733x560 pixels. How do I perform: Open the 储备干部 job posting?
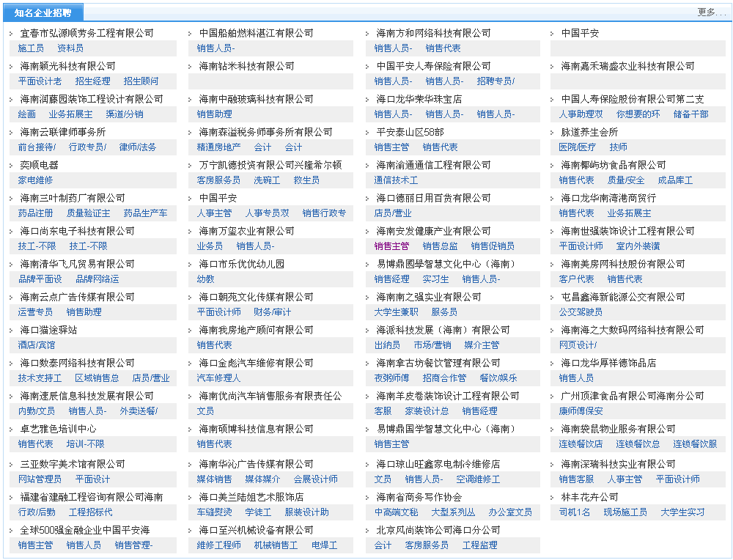691,114
